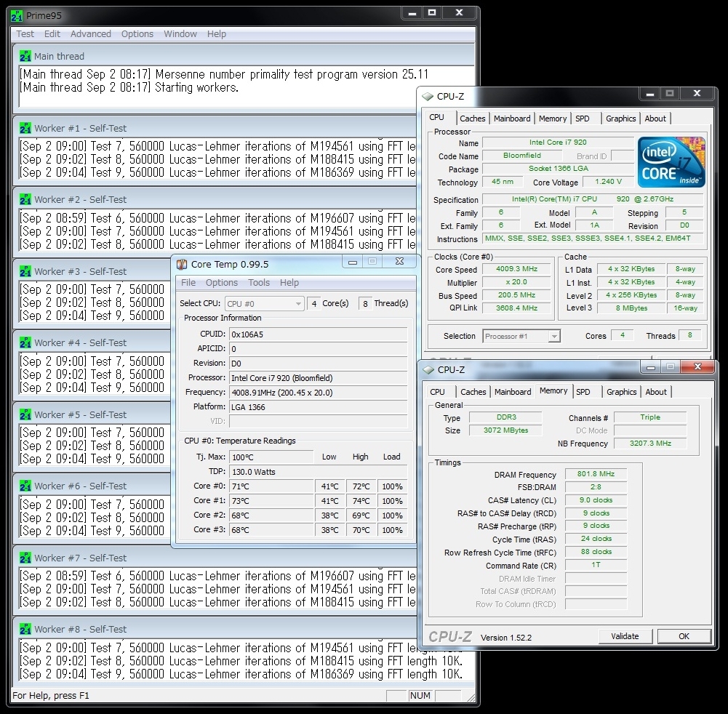Click the Worker #4 Self-Test icon
This screenshot has height=714, width=728.
click(25, 342)
